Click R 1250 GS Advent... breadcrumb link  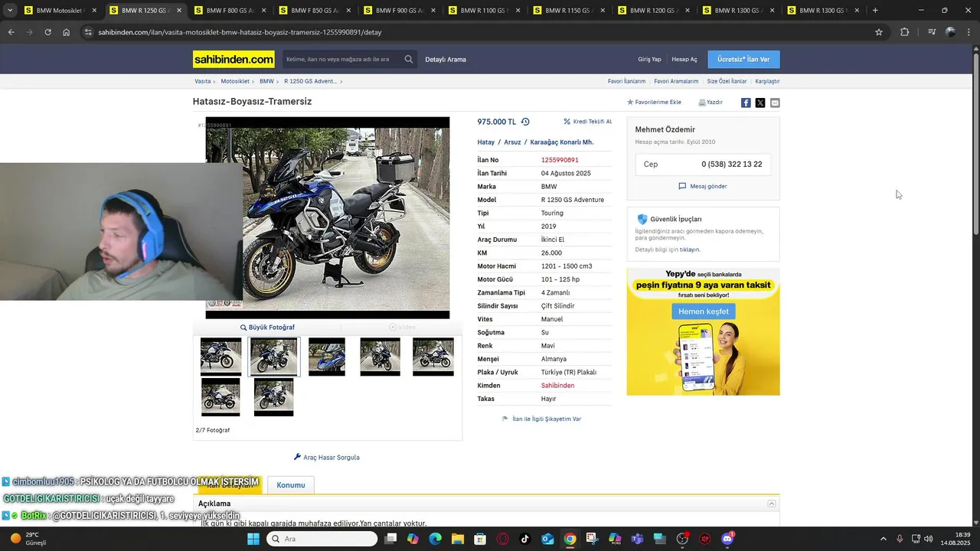click(x=310, y=81)
